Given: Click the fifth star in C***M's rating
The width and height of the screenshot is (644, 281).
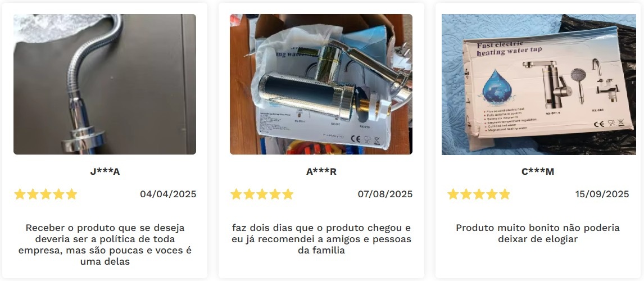Looking at the screenshot, I should [505, 194].
